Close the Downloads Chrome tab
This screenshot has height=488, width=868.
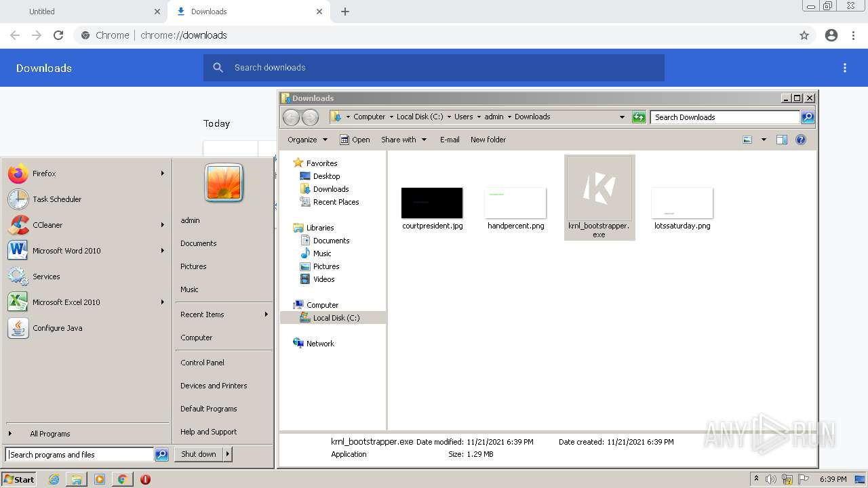pyautogui.click(x=319, y=12)
